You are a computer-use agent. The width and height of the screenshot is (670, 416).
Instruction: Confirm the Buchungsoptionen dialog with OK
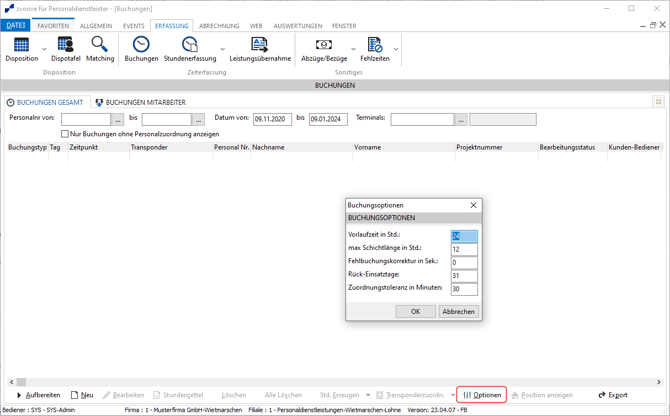415,311
